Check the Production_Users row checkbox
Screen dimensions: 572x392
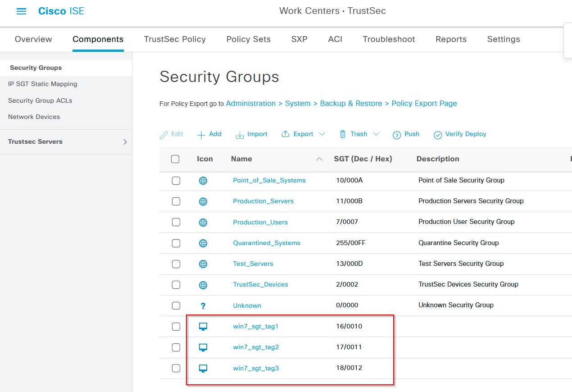pyautogui.click(x=176, y=222)
